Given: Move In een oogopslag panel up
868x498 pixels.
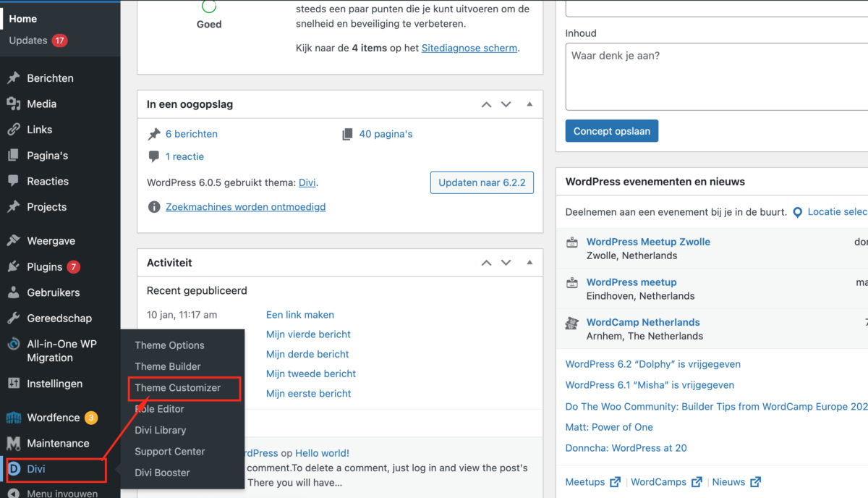Looking at the screenshot, I should tap(487, 104).
